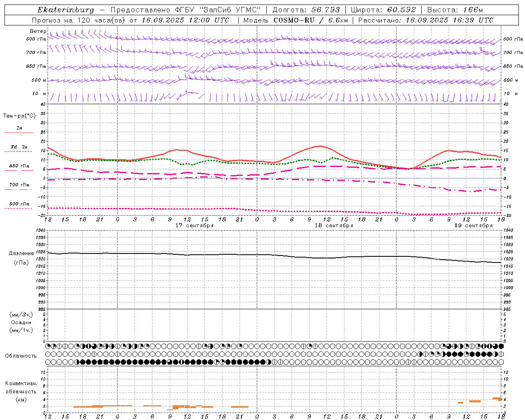
Task: Click the Прогноз на 120 часа(ов) header text
Action: pyautogui.click(x=79, y=20)
